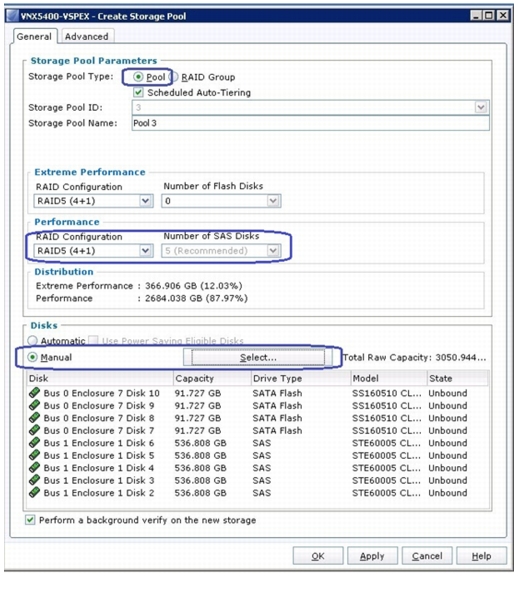The image size is (518, 590).
Task: Open Number of Flash Disks dropdown
Action: pyautogui.click(x=273, y=201)
